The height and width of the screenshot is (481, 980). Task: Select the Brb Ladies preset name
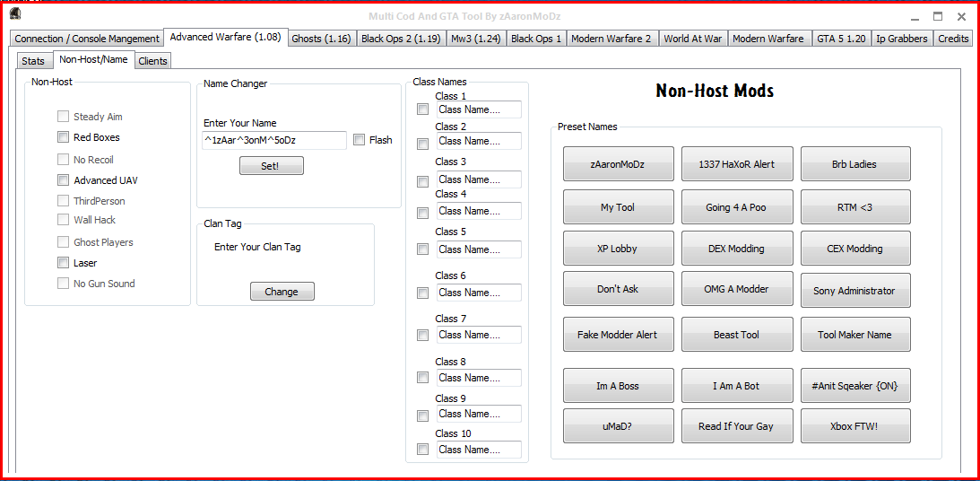(x=855, y=164)
